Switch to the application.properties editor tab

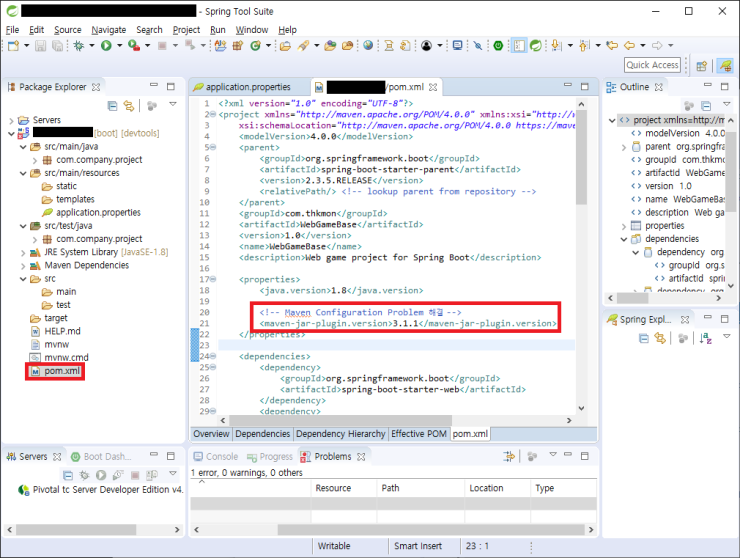(x=248, y=88)
